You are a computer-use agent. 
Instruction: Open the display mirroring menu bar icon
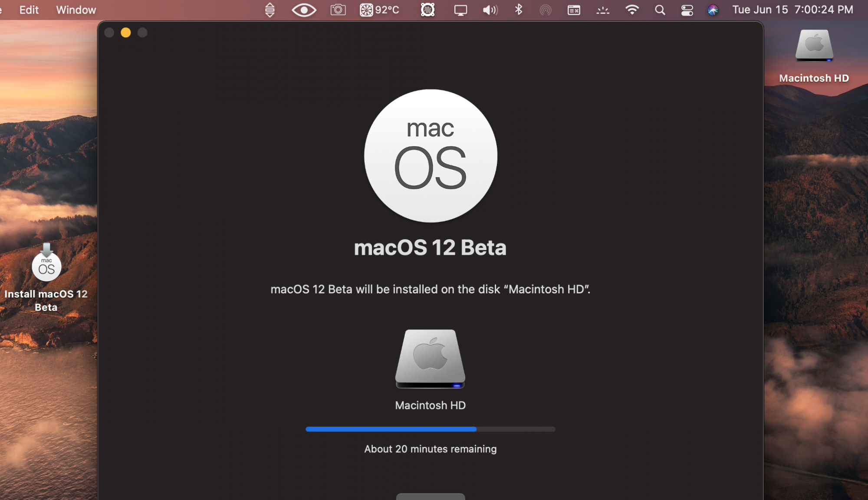460,10
